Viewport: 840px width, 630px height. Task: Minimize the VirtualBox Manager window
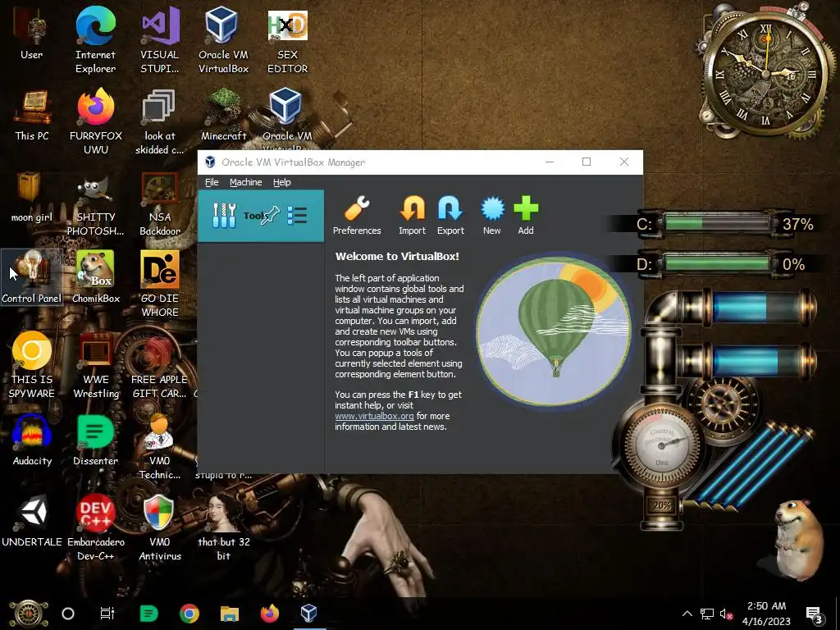coord(550,162)
